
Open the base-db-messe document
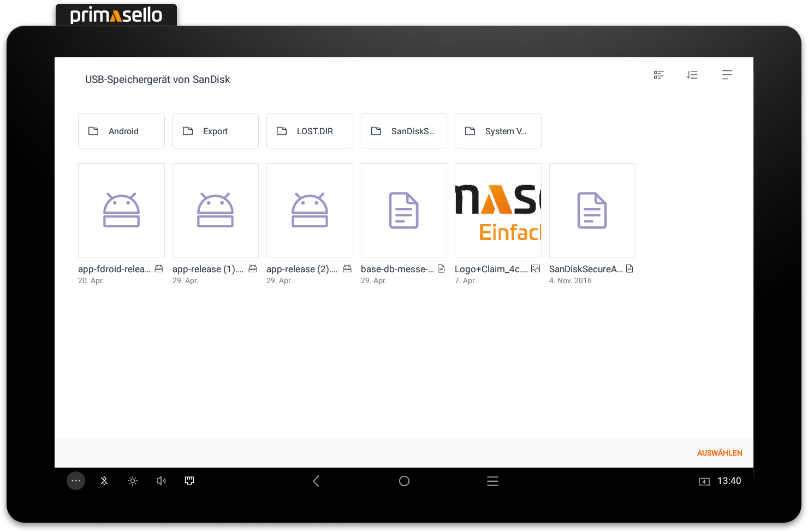404,211
